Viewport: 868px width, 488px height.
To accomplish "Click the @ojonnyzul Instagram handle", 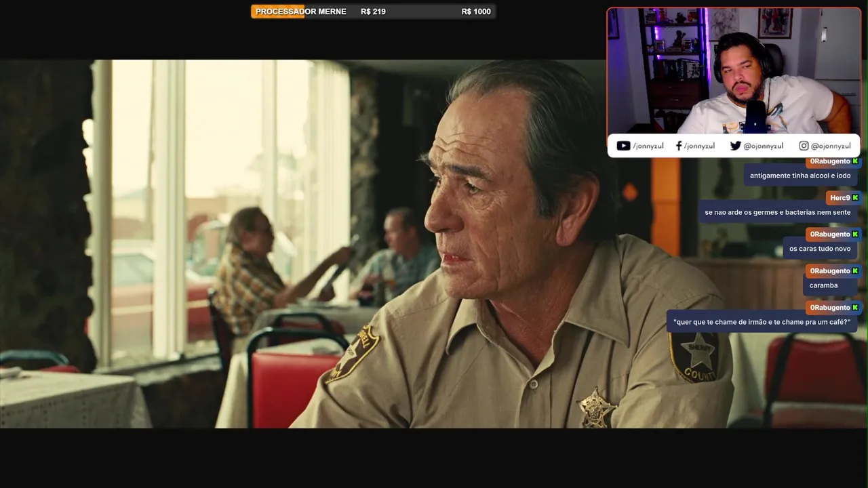I will [831, 146].
